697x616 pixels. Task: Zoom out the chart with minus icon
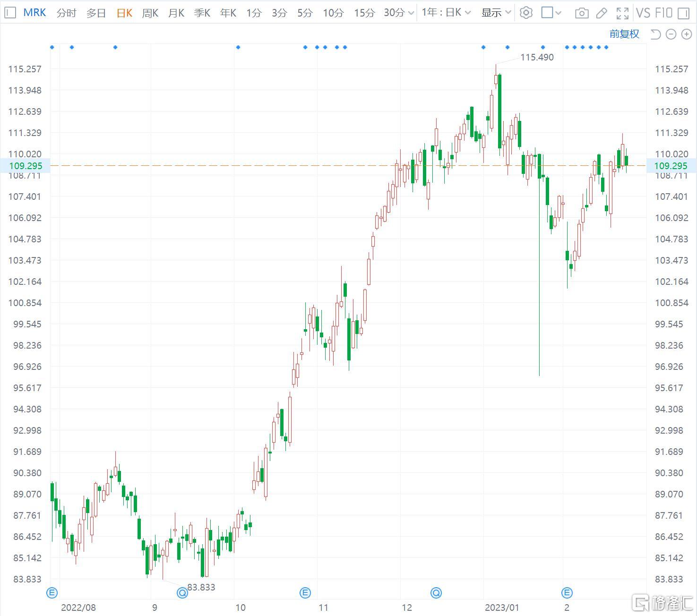tap(671, 34)
